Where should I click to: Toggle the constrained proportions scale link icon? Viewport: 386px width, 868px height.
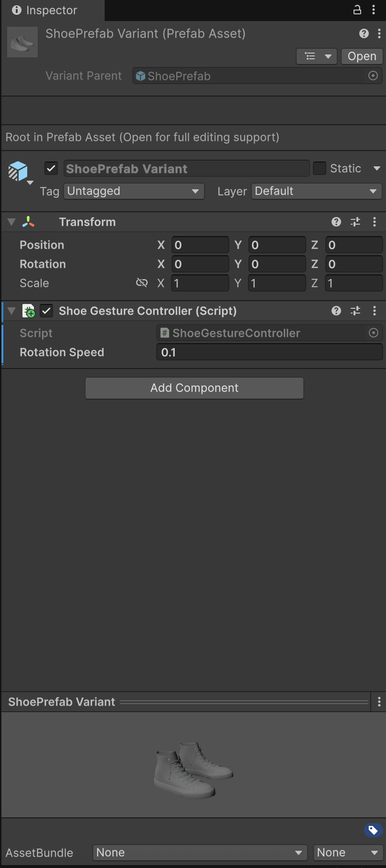142,283
